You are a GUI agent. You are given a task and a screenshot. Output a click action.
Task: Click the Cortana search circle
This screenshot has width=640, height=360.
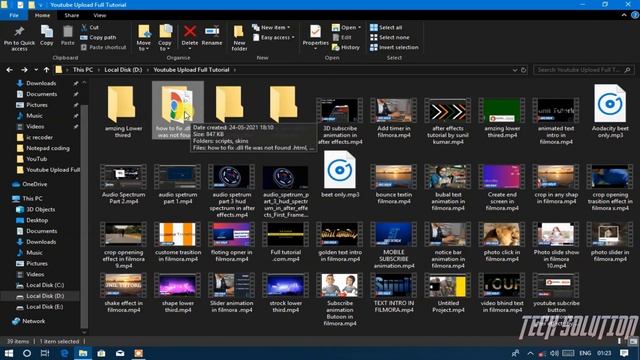(x=27, y=353)
